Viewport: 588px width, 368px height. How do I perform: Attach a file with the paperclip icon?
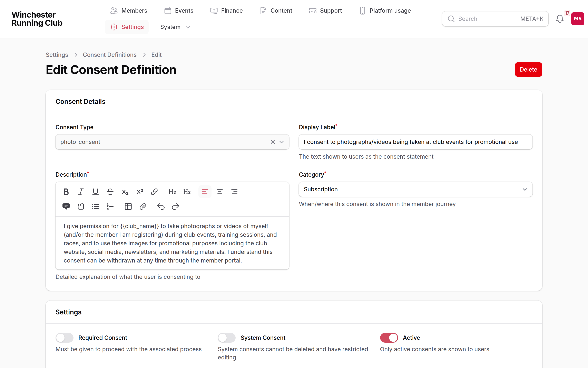tap(143, 207)
